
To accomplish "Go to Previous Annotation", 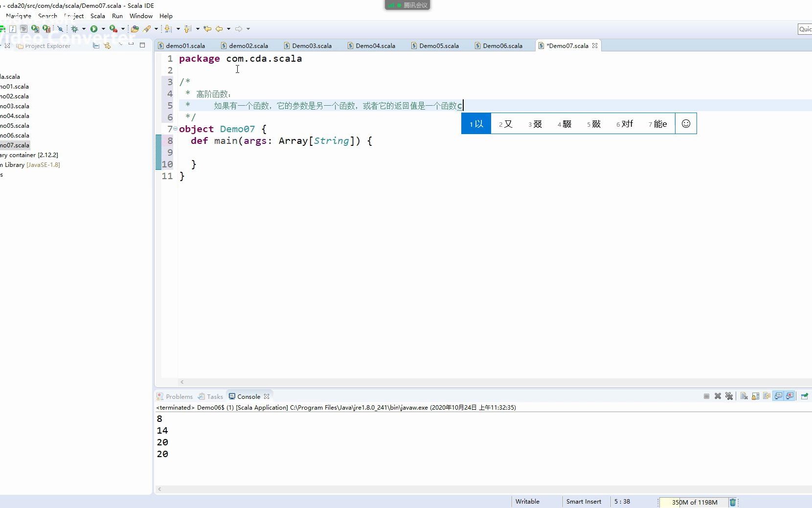I will coord(188,29).
